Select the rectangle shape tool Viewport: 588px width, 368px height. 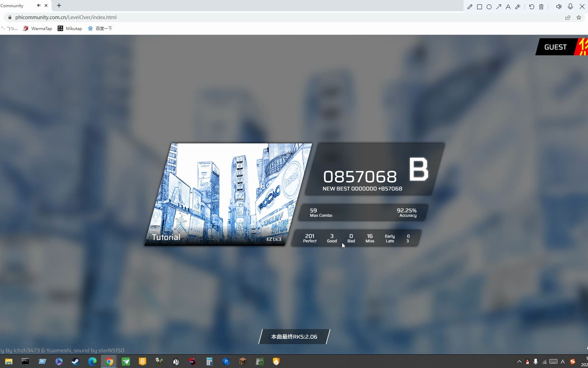(x=480, y=7)
